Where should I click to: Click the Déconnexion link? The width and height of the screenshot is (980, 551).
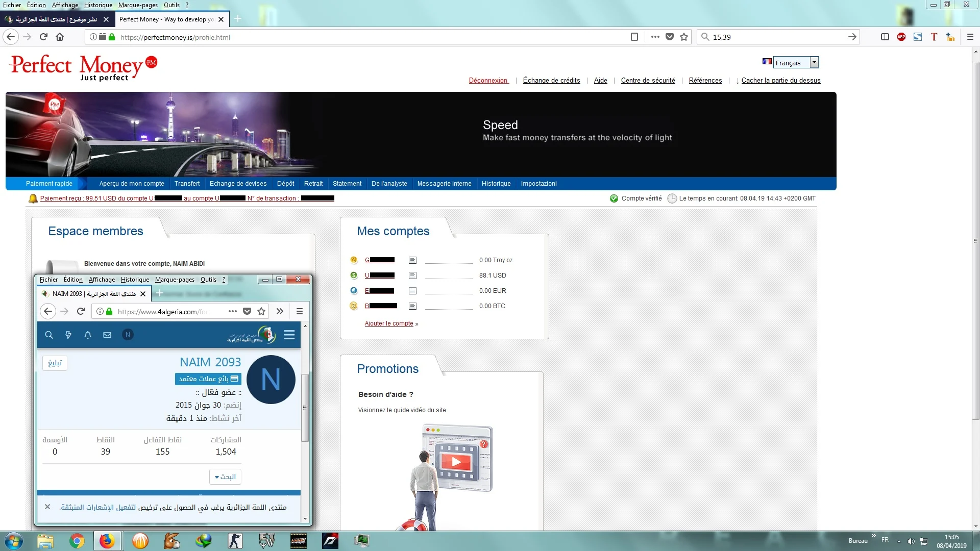click(488, 81)
